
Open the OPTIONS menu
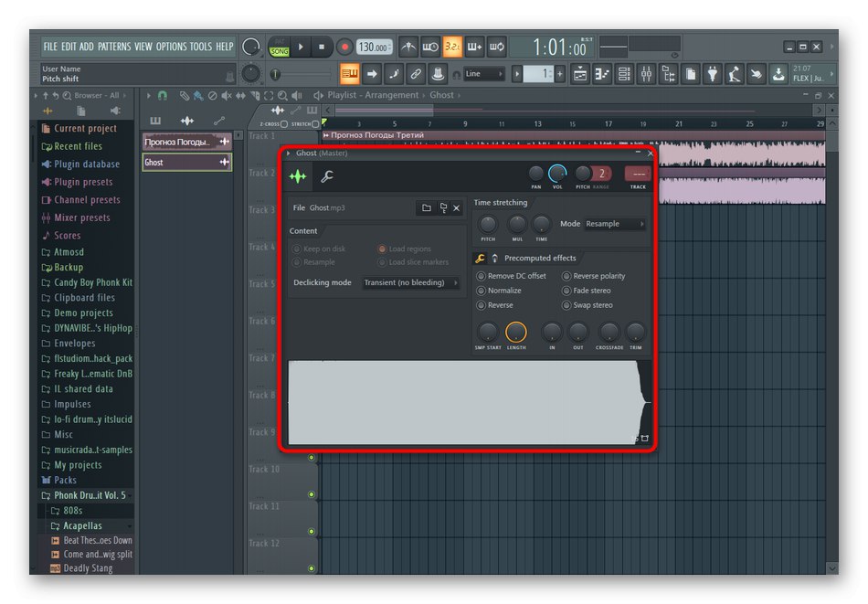(x=171, y=47)
